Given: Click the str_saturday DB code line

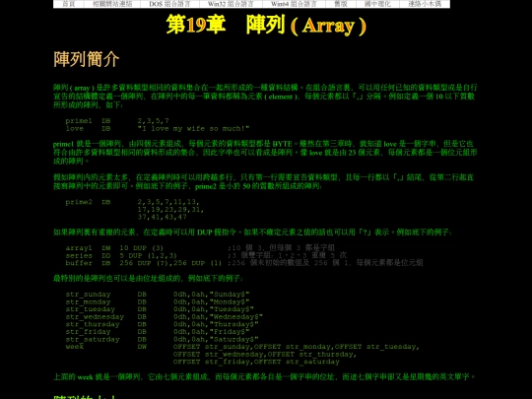Looking at the screenshot, I should click(x=162, y=339).
